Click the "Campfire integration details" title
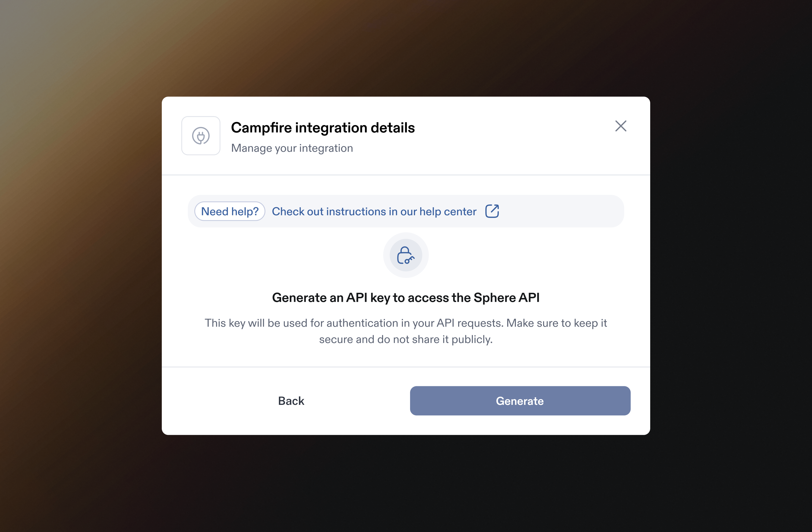This screenshot has width=812, height=532. [323, 128]
